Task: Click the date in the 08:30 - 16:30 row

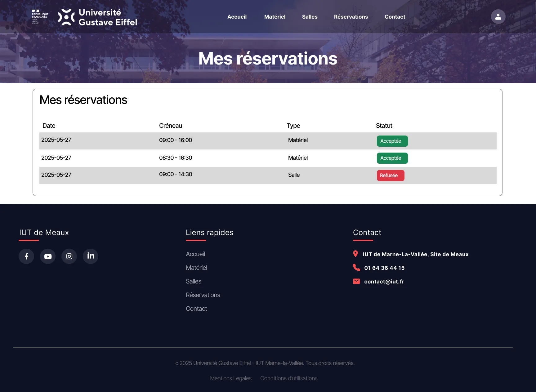Action: [56, 158]
